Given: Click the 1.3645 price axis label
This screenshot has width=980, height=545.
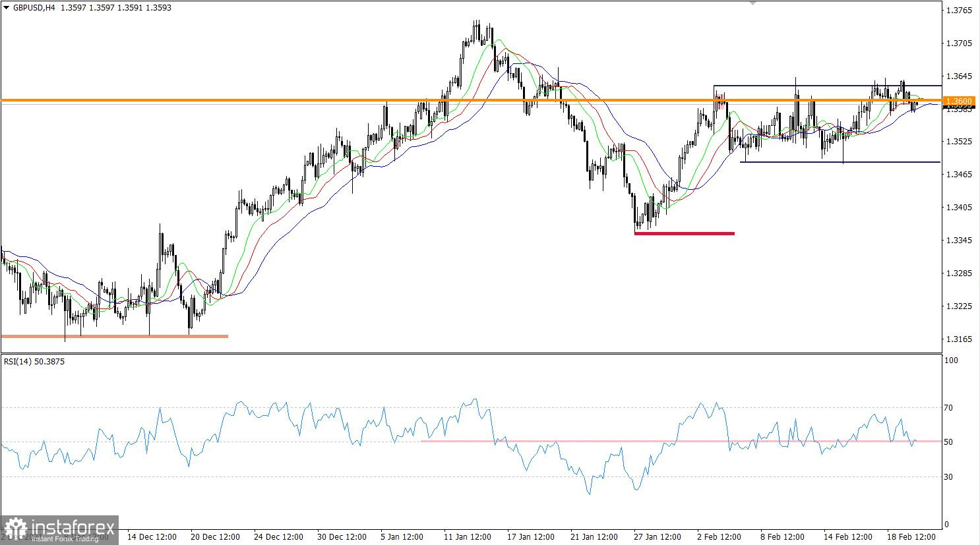Looking at the screenshot, I should pos(959,76).
